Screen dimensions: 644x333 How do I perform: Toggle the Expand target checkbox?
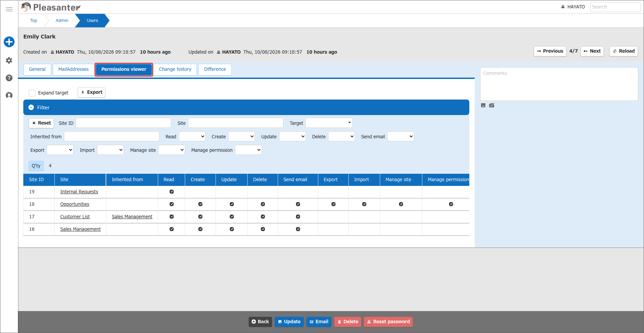pos(32,93)
